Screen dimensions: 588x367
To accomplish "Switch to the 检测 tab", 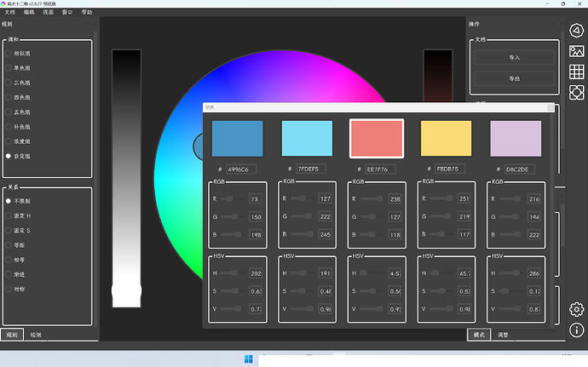I will pos(36,335).
